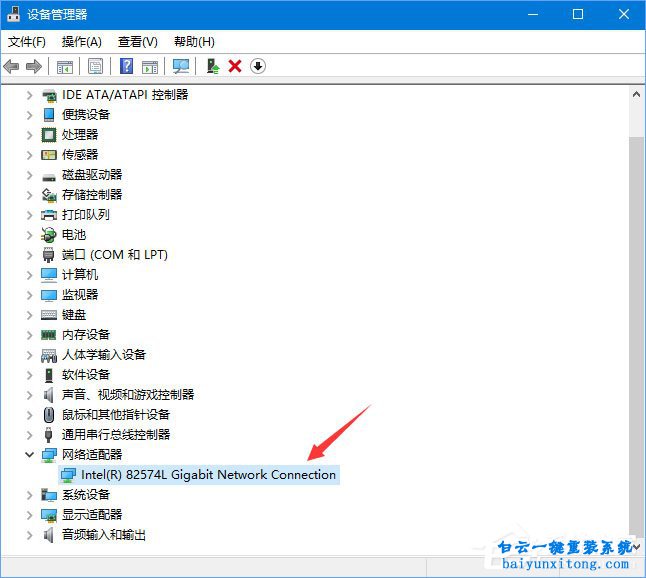
Task: Close the 设备管理器 window
Action: (624, 14)
